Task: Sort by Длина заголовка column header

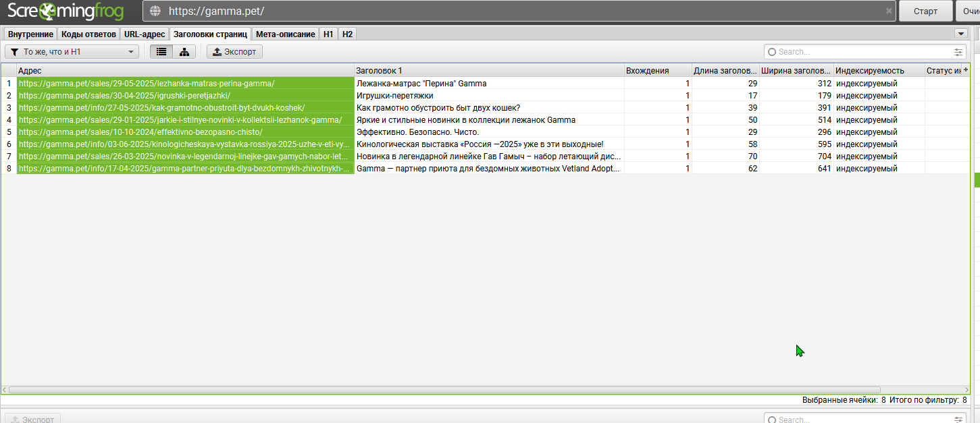Action: point(725,70)
